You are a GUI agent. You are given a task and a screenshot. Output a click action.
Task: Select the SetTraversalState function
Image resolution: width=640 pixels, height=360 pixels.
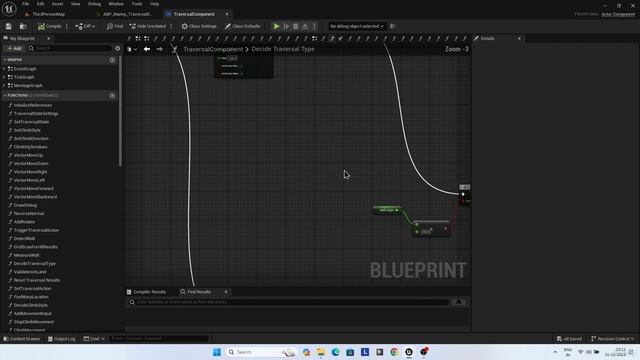click(31, 122)
